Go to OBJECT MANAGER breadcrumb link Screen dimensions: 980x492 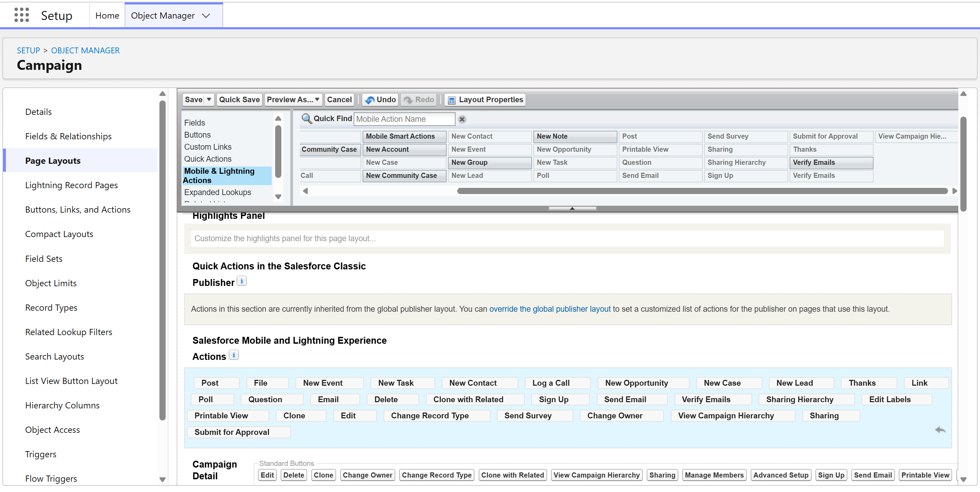coord(85,51)
